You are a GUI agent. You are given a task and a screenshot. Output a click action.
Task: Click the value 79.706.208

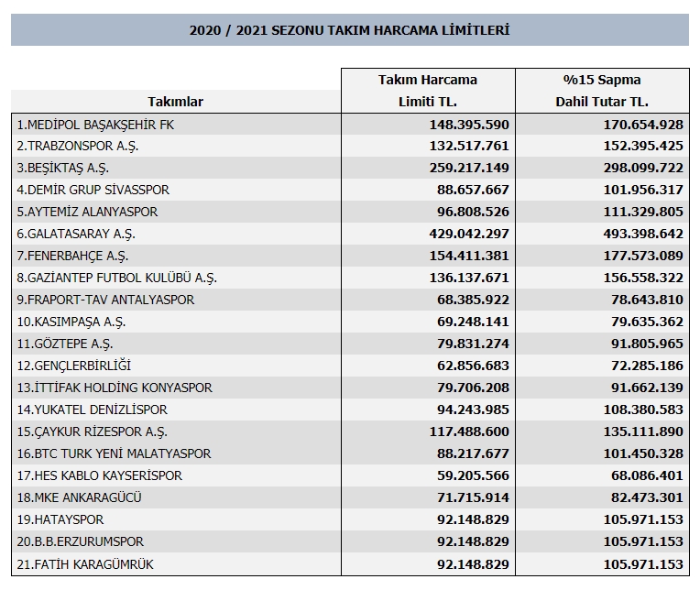pyautogui.click(x=473, y=388)
